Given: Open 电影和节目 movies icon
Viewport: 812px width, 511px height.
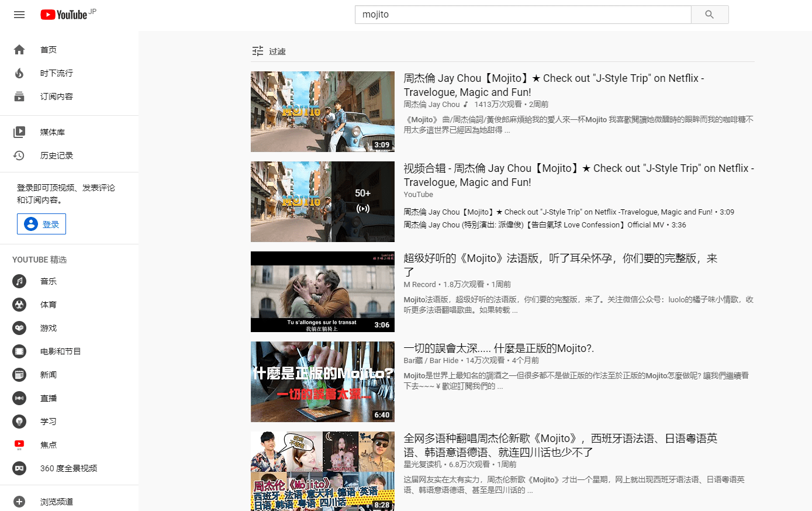Looking at the screenshot, I should coord(19,351).
